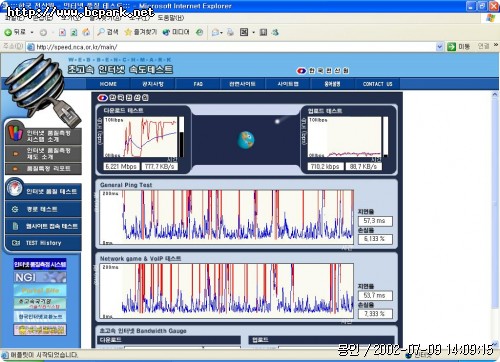Open the CONTACT US link
The image size is (500, 362).
pos(377,84)
